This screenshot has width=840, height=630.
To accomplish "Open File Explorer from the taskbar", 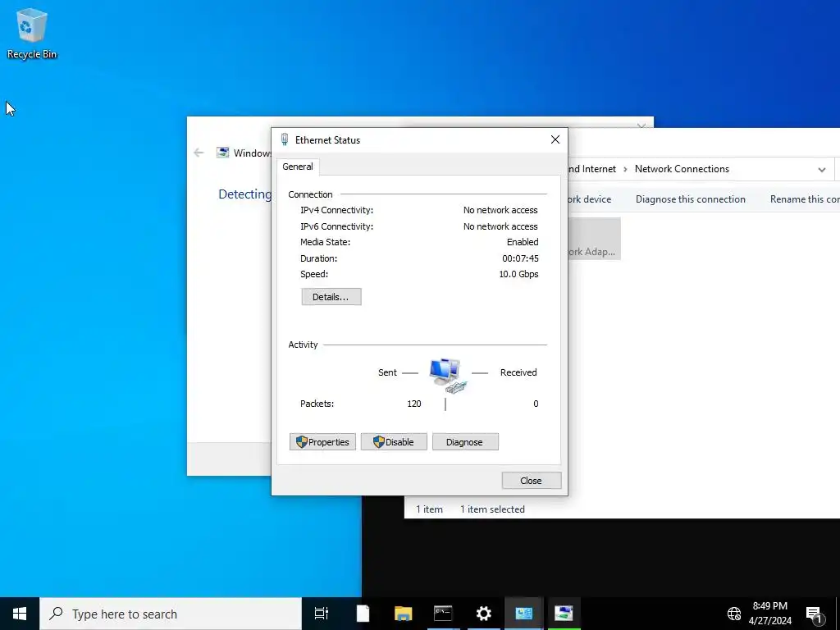I will pyautogui.click(x=403, y=614).
